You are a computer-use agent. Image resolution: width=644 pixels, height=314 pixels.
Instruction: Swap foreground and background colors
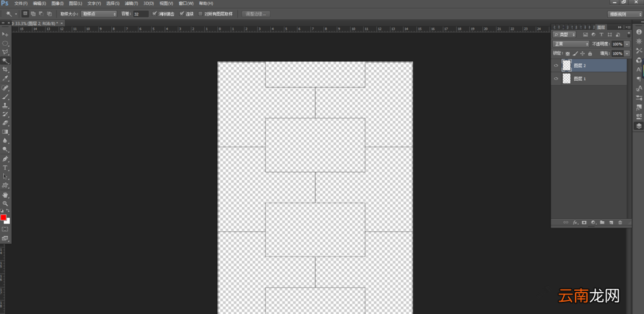coord(8,211)
